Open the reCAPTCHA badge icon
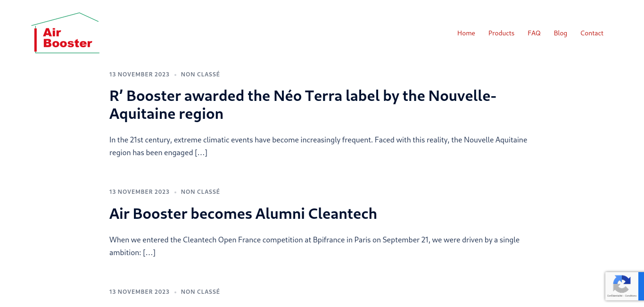The image size is (644, 307). [x=622, y=284]
